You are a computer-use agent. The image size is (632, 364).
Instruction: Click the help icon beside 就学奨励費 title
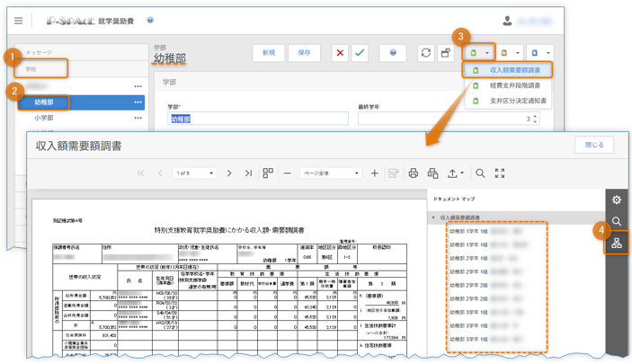click(150, 20)
